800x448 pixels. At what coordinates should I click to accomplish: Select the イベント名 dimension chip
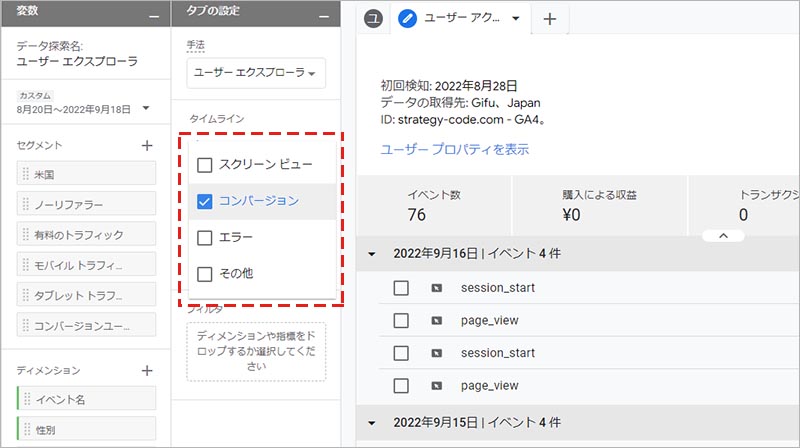pyautogui.click(x=86, y=399)
